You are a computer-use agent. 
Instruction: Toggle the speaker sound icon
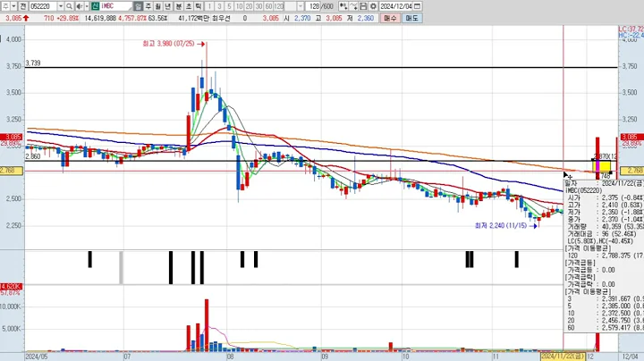(80, 6)
